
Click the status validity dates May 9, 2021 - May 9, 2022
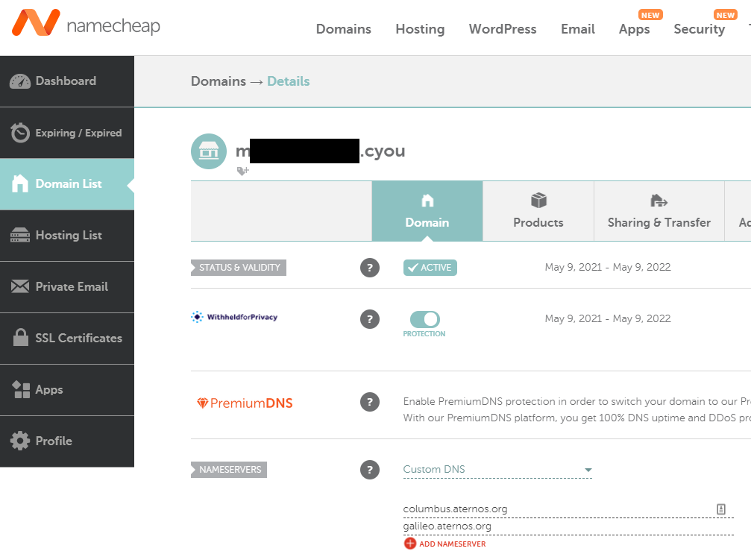[608, 267]
